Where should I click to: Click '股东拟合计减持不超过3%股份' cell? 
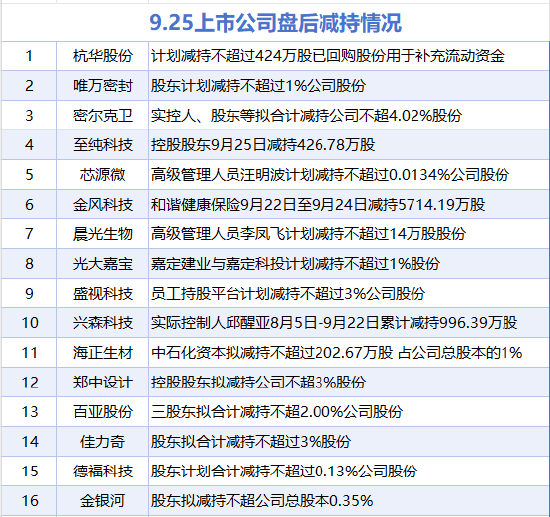(x=349, y=442)
